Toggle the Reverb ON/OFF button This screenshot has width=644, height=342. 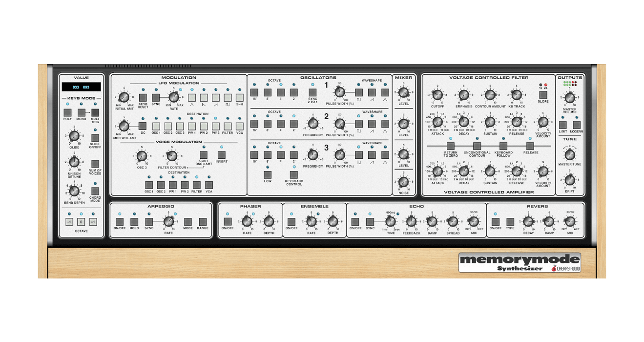coord(496,221)
